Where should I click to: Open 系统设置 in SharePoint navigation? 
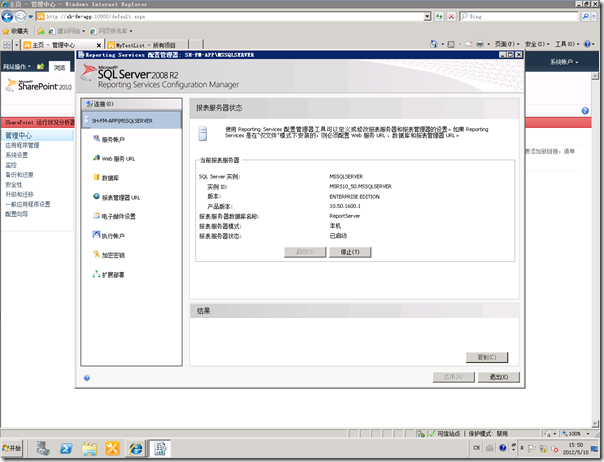pyautogui.click(x=16, y=155)
